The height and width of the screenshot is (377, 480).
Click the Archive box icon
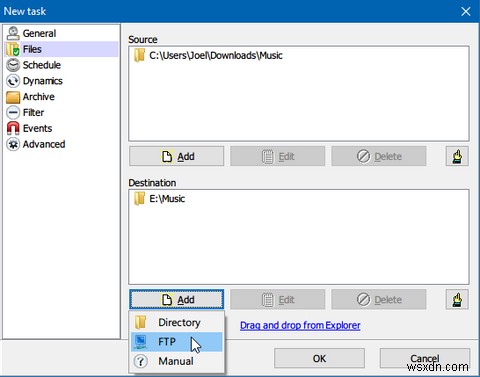point(13,97)
